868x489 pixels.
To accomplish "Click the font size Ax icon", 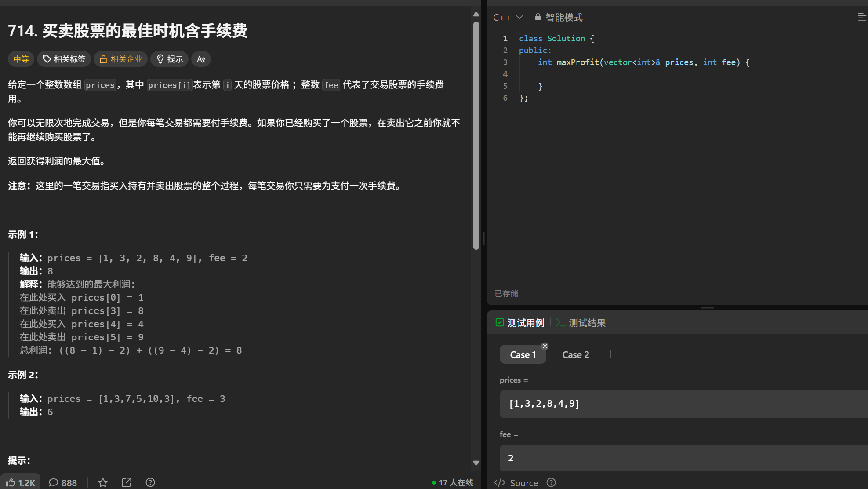I will point(201,59).
